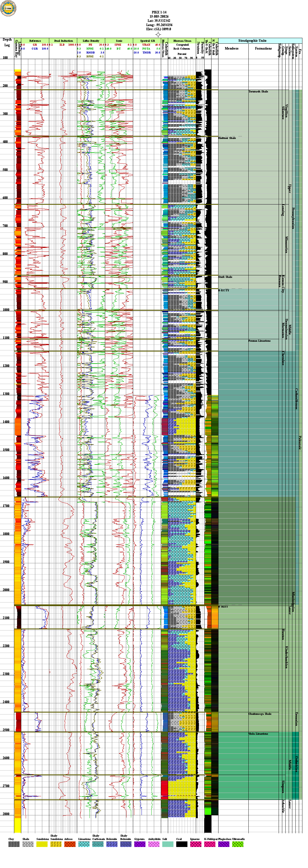Click the Pennsylvanian subsystem label
This screenshot has width=308, height=868.
point(293,218)
